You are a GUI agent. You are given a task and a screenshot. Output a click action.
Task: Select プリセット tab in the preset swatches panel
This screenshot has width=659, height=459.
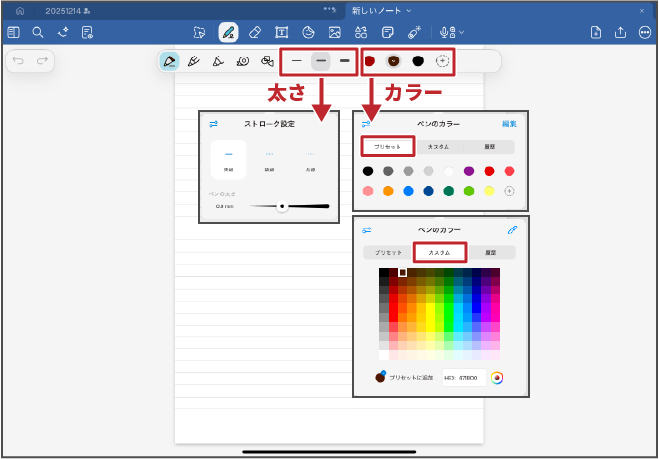(x=387, y=147)
